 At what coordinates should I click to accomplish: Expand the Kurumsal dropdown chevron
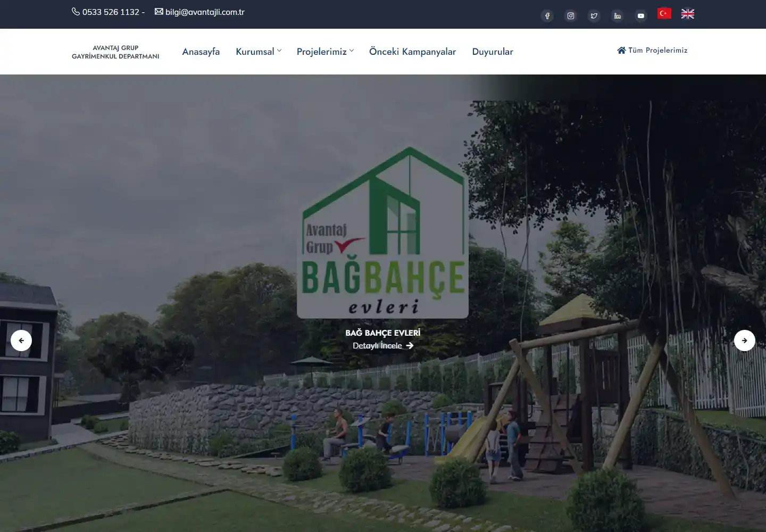(x=279, y=51)
